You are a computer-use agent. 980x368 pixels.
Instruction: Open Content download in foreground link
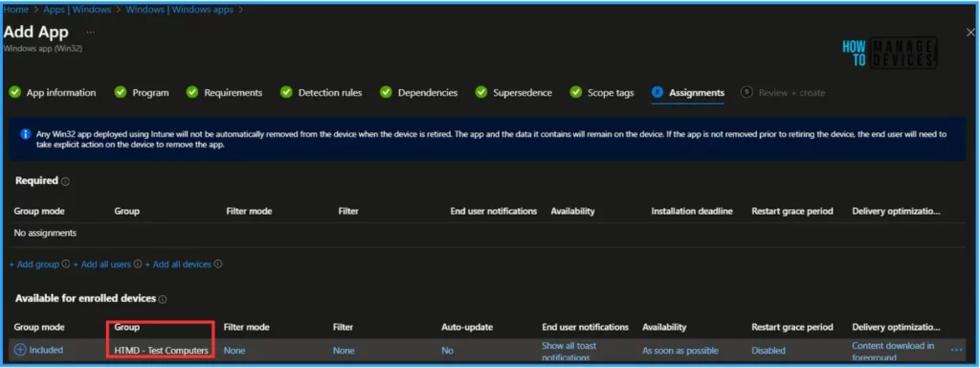893,352
